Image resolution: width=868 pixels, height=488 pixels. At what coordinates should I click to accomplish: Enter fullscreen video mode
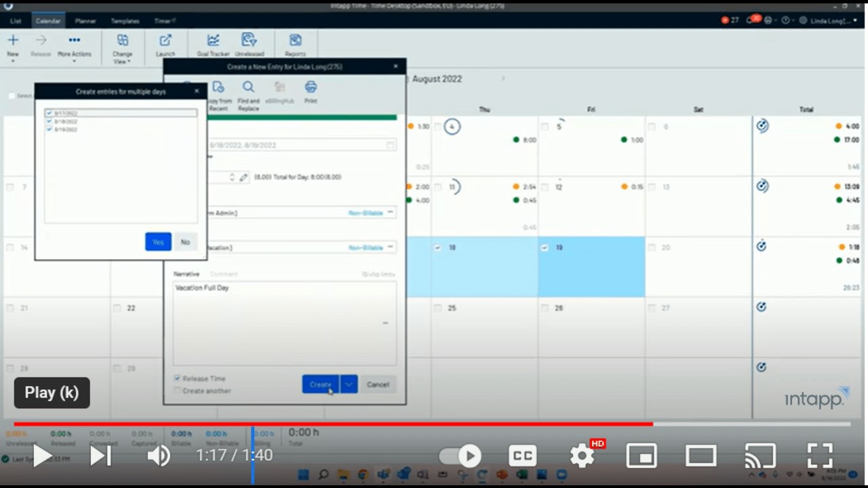click(x=819, y=455)
